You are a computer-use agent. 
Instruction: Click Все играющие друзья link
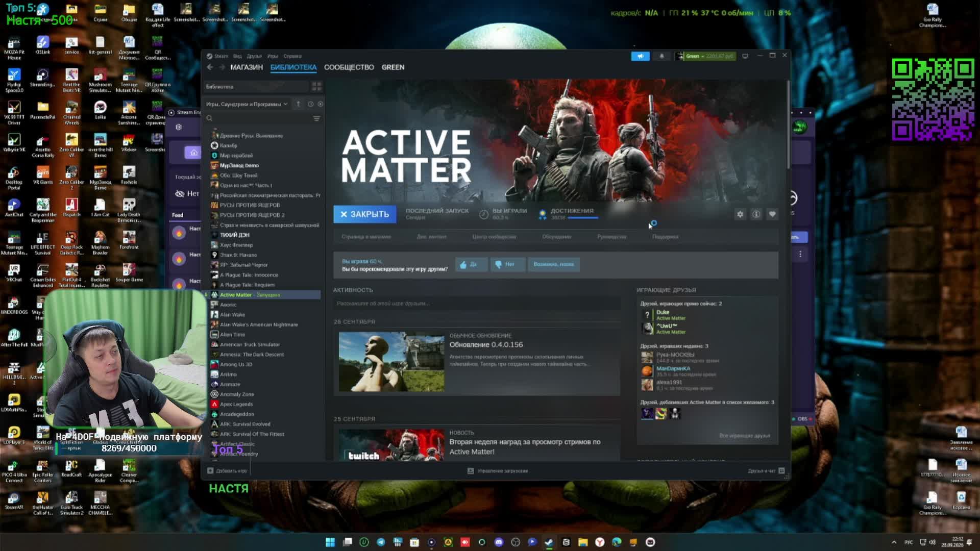coord(744,436)
